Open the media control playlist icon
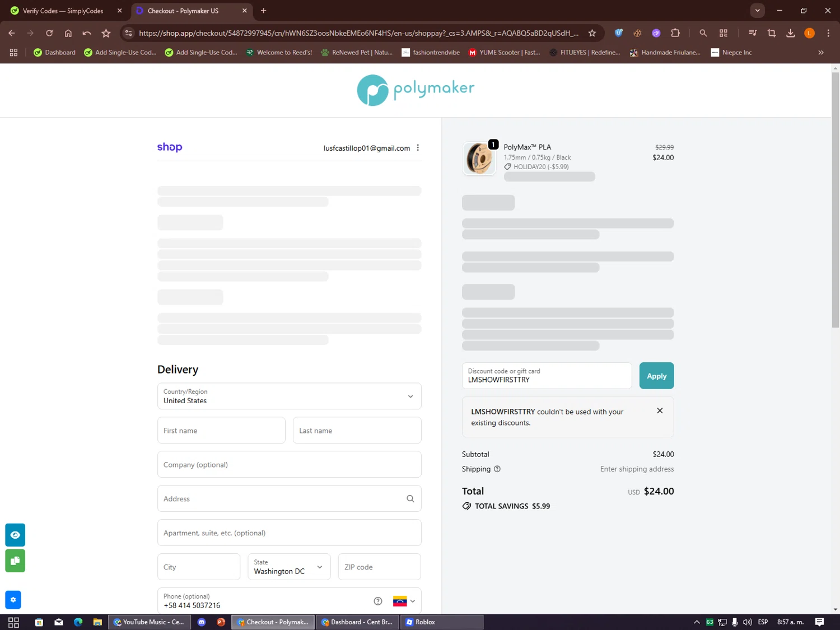This screenshot has width=840, height=630. click(x=753, y=33)
